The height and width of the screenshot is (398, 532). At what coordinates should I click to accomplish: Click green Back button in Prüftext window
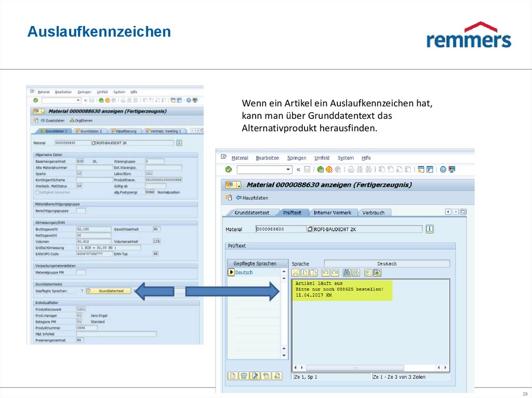tap(320, 169)
